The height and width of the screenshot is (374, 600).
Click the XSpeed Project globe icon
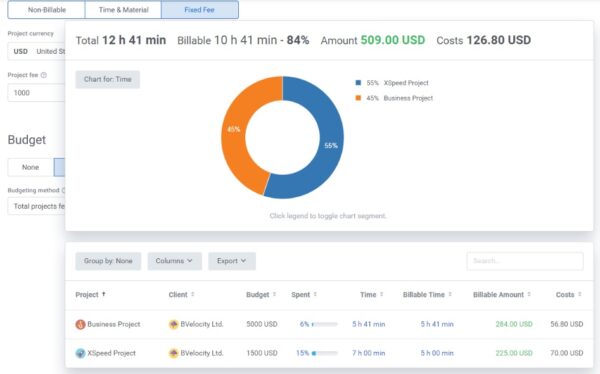click(80, 353)
